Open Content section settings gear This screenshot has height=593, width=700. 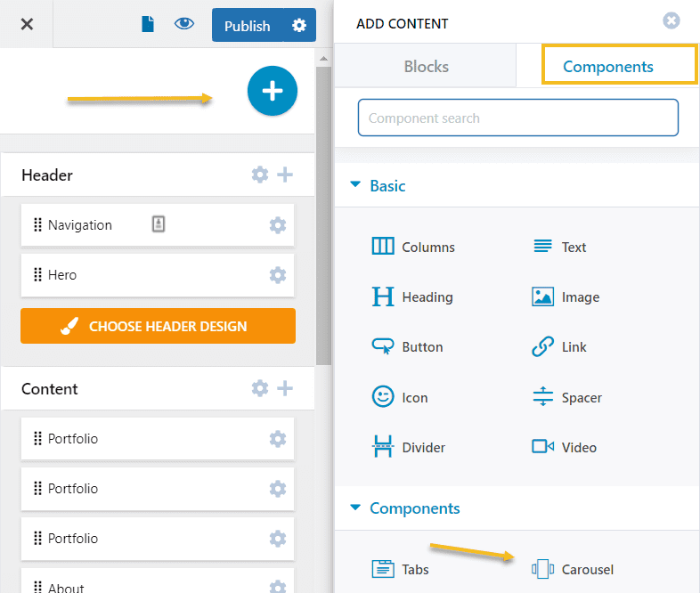pos(260,388)
